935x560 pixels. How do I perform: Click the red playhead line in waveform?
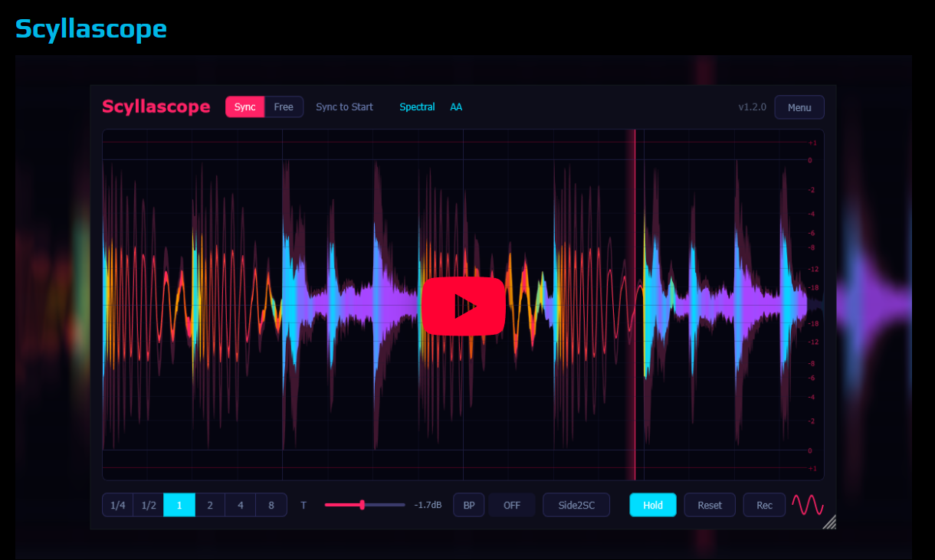635,305
